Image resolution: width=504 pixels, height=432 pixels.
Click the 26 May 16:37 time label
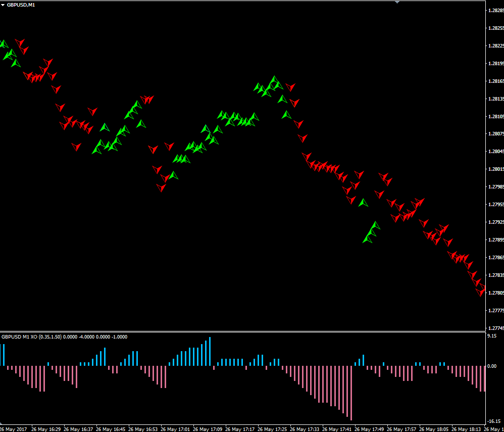click(78, 429)
